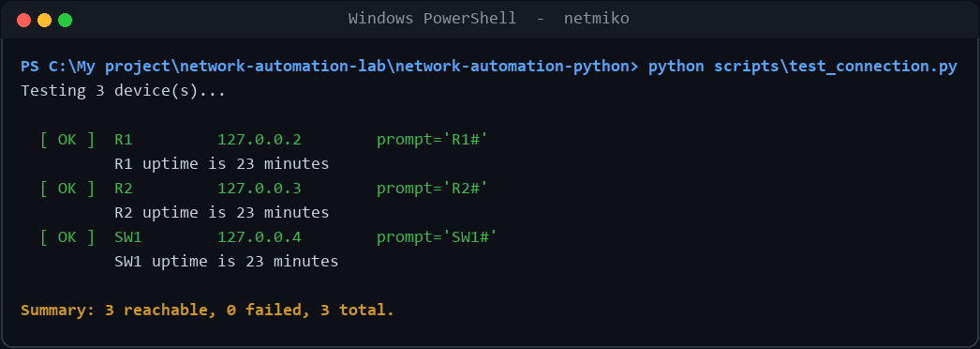Click the 'Testing 3 device(s)...' line
The width and height of the screenshot is (980, 349).
[x=123, y=91]
